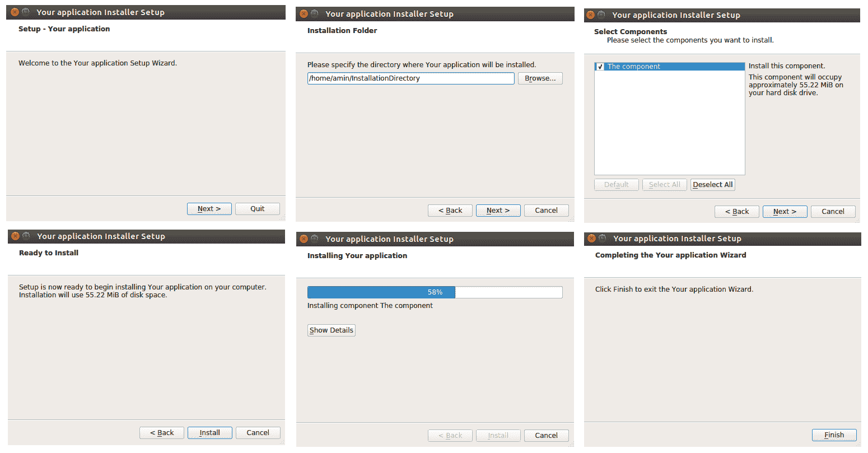Click Next on the Welcome setup page
The image size is (868, 453).
[x=209, y=209]
